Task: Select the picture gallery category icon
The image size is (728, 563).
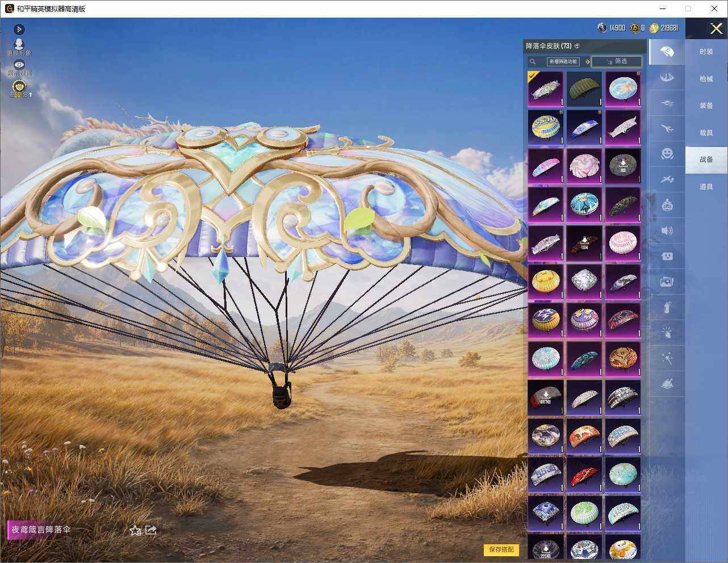Action: [x=667, y=281]
